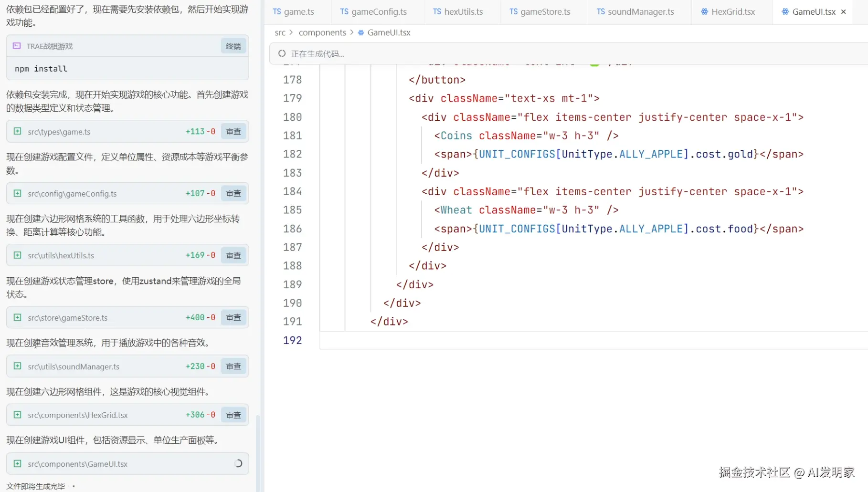Viewport: 868px width, 492px height.
Task: Open the src\components\GameUI.tsx file card
Action: (x=127, y=464)
